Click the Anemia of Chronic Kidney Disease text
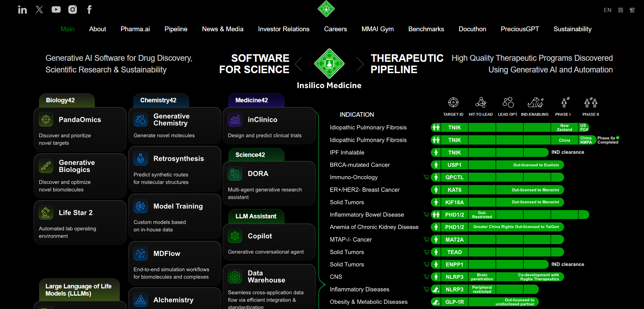Image resolution: width=644 pixels, height=309 pixels. [374, 227]
